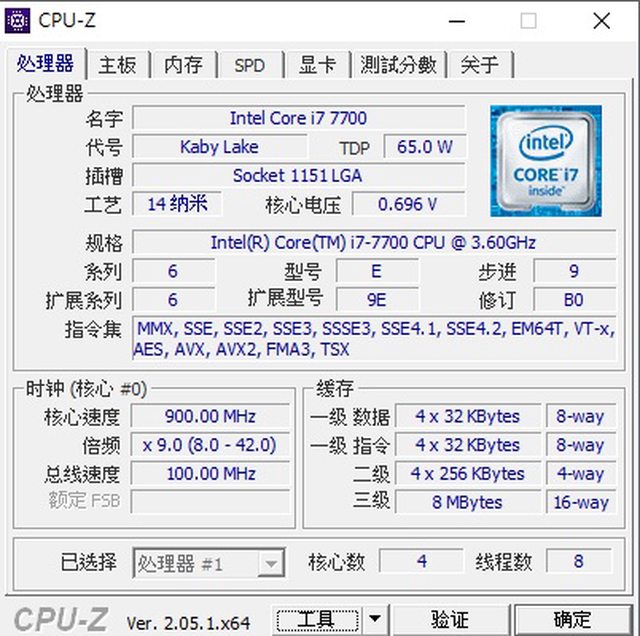The image size is (640, 636).
Task: Open the SPD tab
Action: [250, 64]
